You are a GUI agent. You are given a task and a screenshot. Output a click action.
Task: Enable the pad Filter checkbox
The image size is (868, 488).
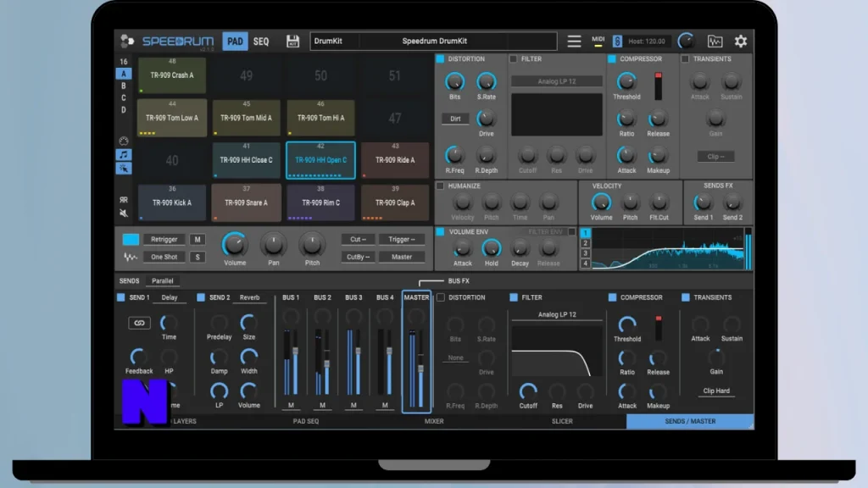513,58
